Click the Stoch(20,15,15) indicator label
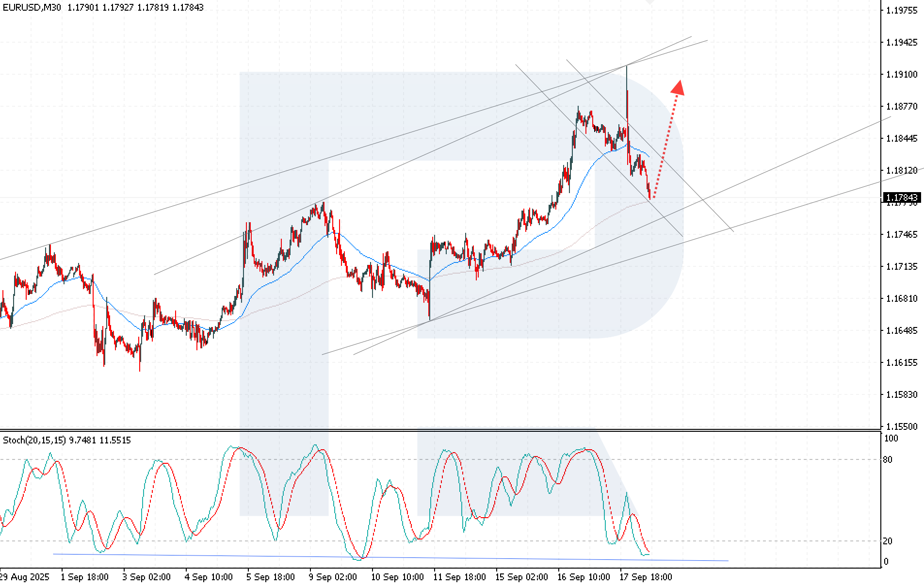 coord(34,440)
